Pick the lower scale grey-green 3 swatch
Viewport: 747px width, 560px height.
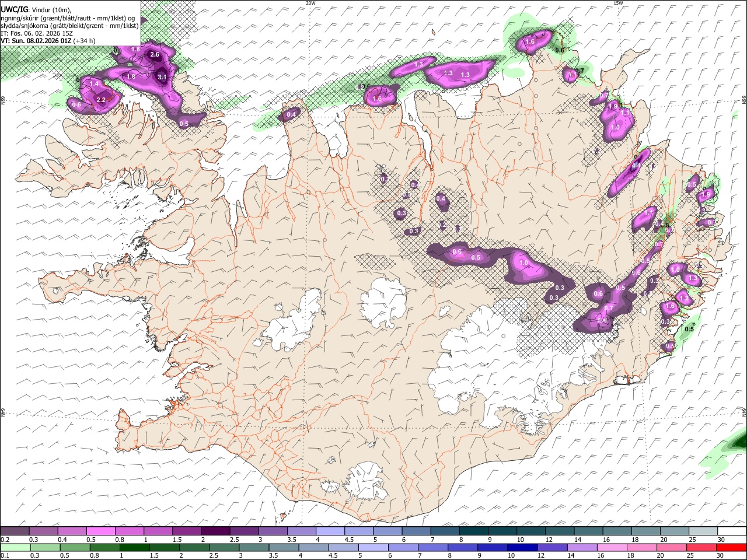click(x=254, y=547)
